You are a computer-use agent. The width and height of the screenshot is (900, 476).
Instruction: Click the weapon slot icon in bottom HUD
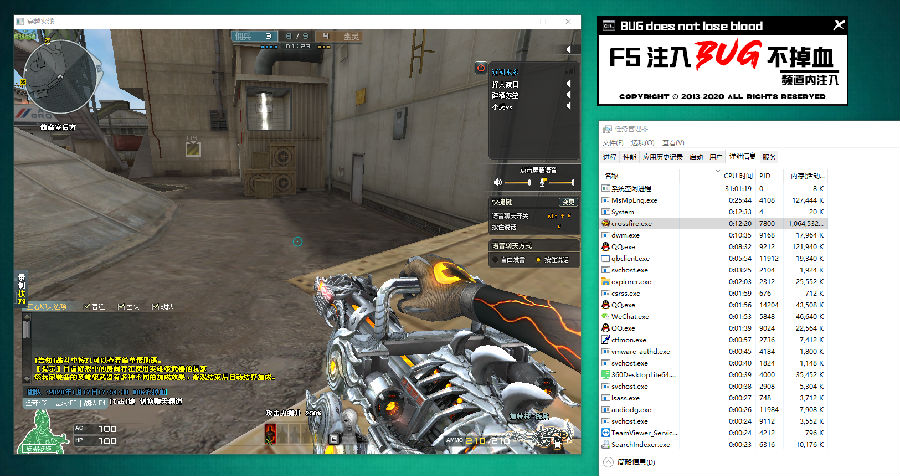point(270,433)
